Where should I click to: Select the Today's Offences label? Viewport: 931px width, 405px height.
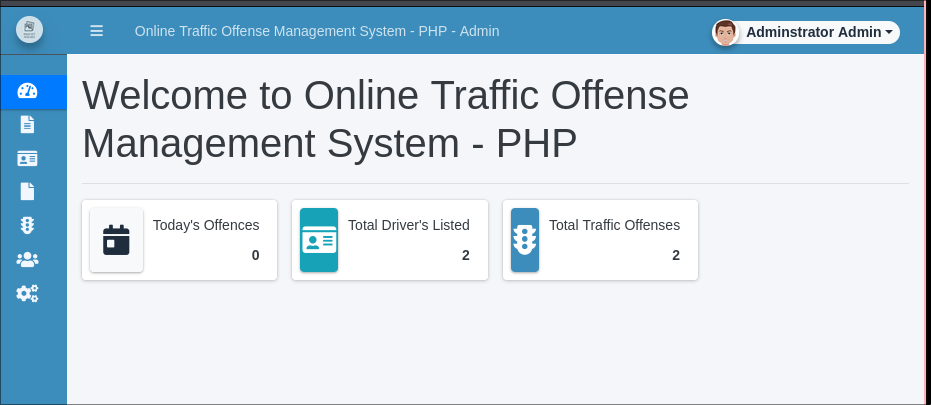(206, 225)
